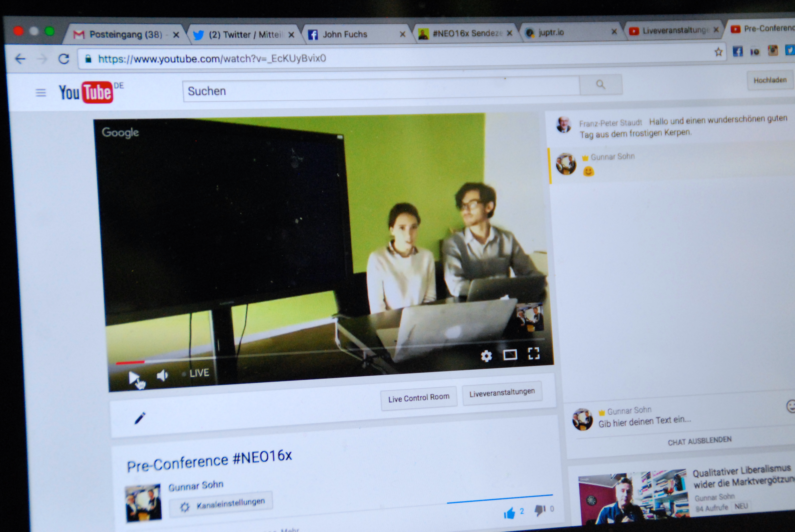Viewport: 795px width, 532px height.
Task: Open YouTube hamburger guide menu
Action: click(x=41, y=92)
